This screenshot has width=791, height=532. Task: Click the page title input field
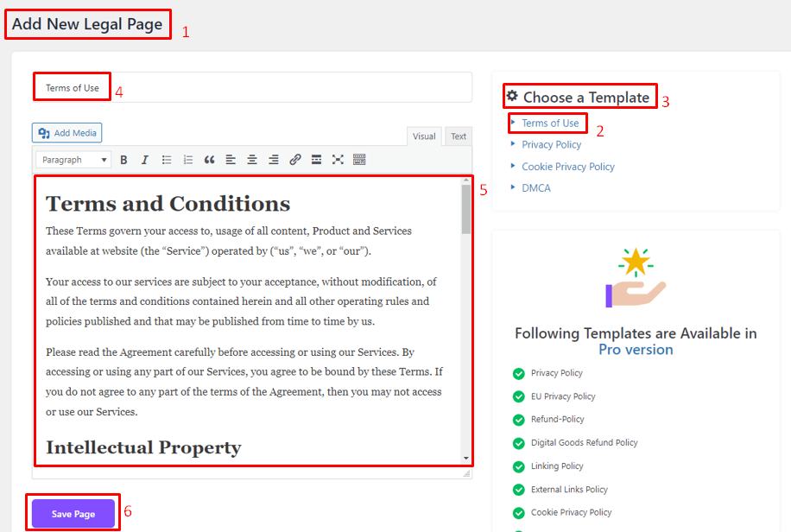coord(252,87)
